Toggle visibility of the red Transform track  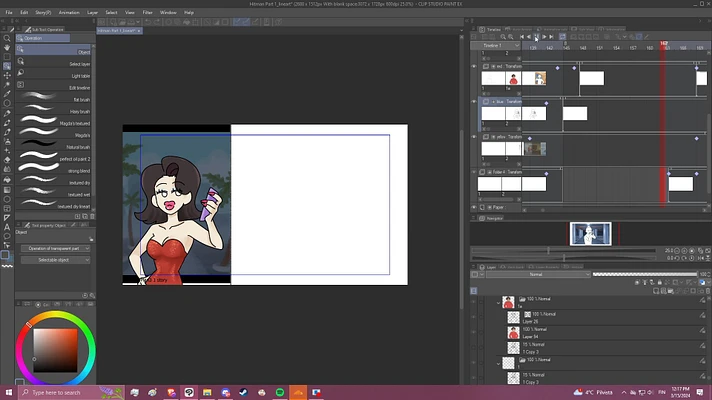pos(474,66)
